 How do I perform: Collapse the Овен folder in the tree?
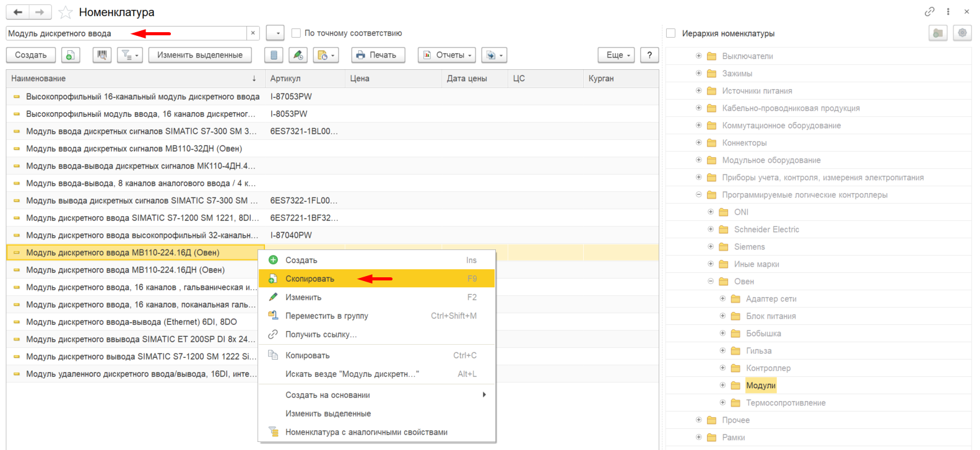point(711,281)
